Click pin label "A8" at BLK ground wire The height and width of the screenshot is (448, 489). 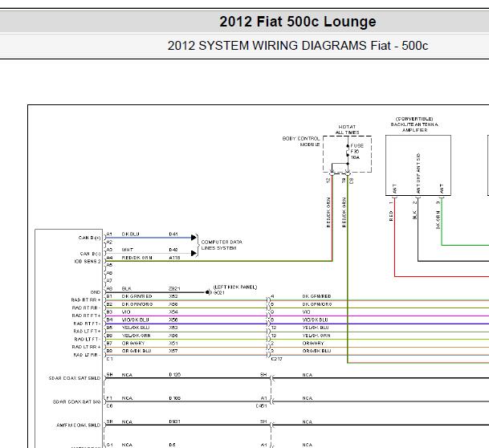click(x=109, y=289)
